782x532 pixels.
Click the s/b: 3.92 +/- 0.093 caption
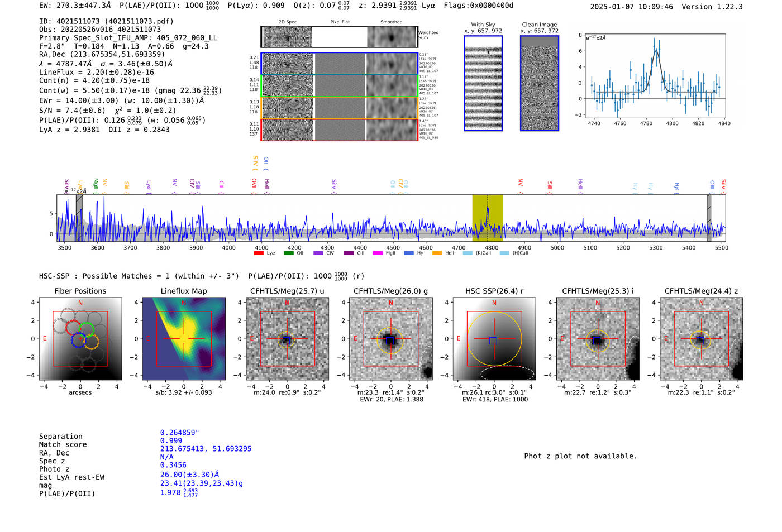[x=184, y=392]
